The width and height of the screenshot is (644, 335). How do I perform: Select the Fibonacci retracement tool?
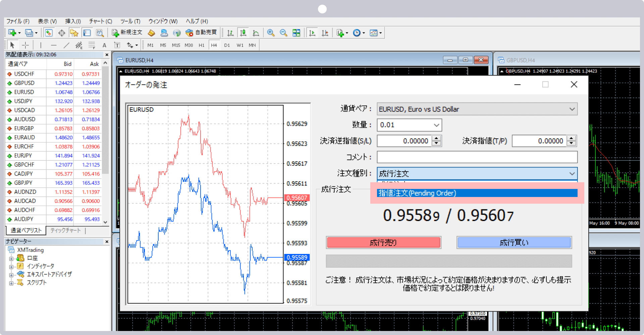pos(92,45)
